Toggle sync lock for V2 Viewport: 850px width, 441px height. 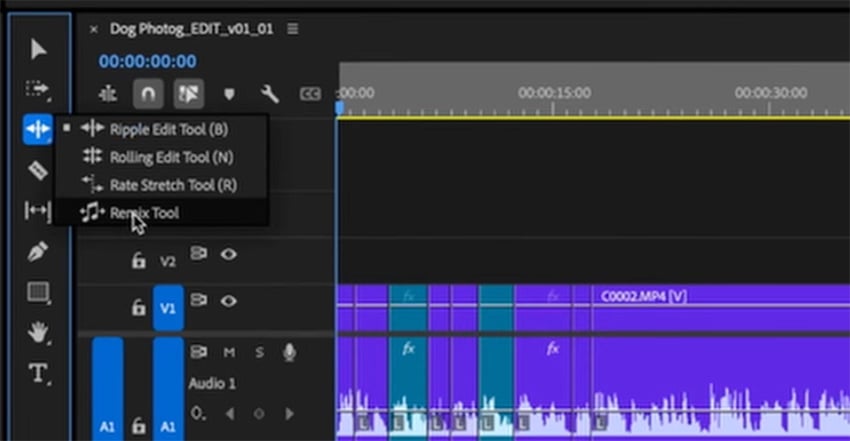coord(198,254)
